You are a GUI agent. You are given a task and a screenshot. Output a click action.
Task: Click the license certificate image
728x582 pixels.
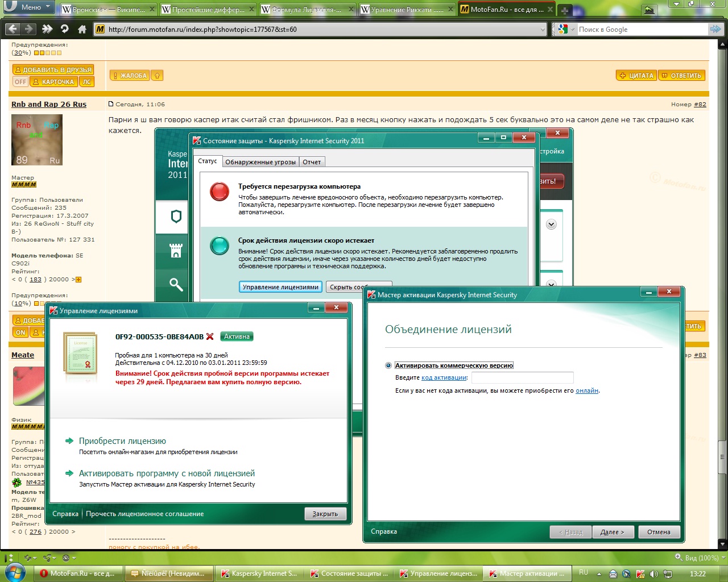(80, 353)
